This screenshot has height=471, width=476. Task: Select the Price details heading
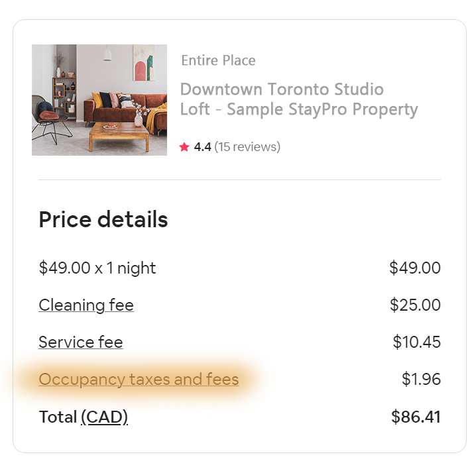click(x=103, y=219)
